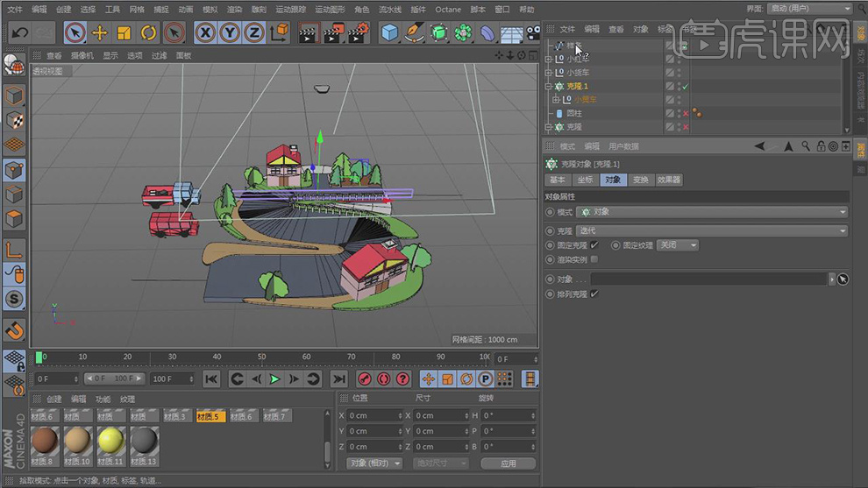Activate the Scale tool in top toolbar

point(124,32)
